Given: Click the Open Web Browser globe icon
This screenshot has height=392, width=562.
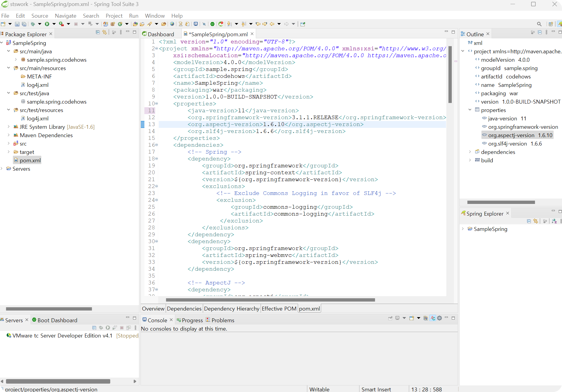Looking at the screenshot, I should click(x=172, y=24).
